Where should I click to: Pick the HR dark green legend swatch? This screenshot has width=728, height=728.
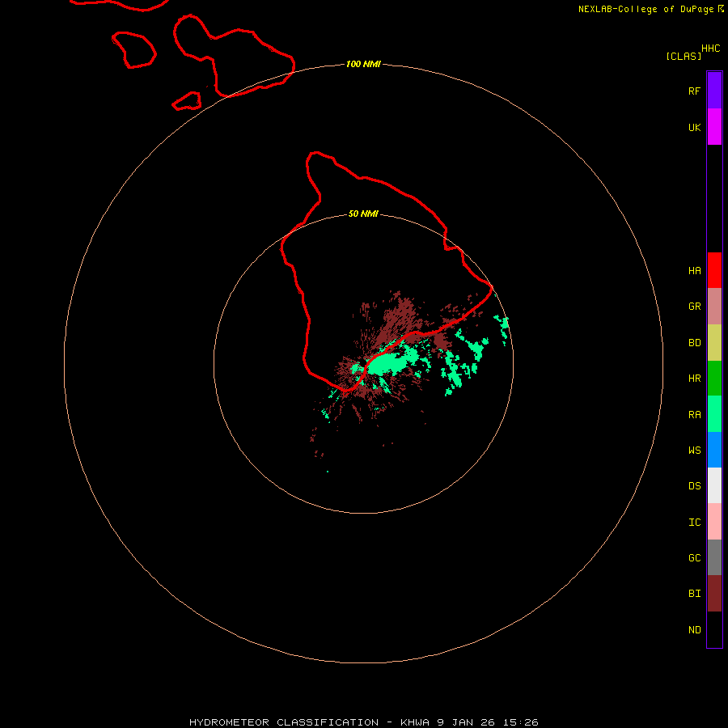(x=714, y=379)
